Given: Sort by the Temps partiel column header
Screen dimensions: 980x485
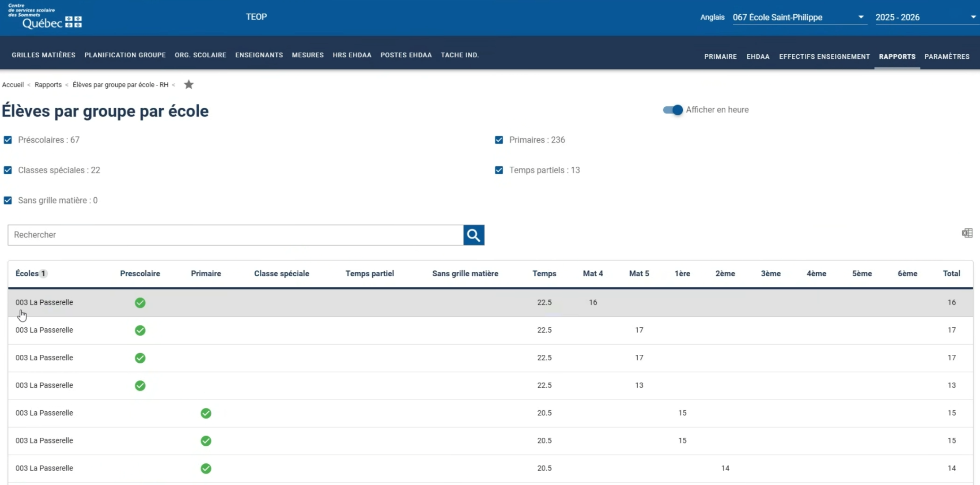Looking at the screenshot, I should 370,274.
